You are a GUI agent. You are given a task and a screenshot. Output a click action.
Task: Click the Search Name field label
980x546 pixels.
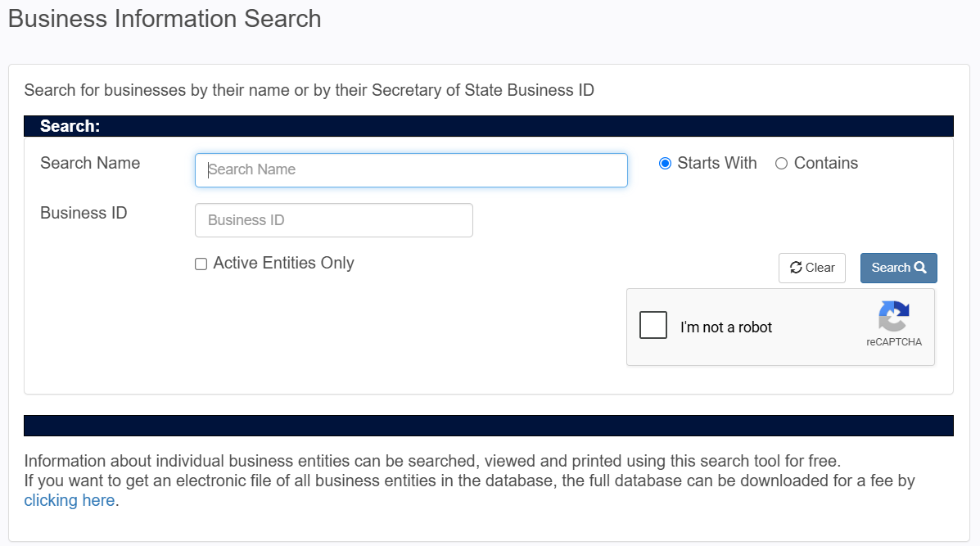[90, 163]
